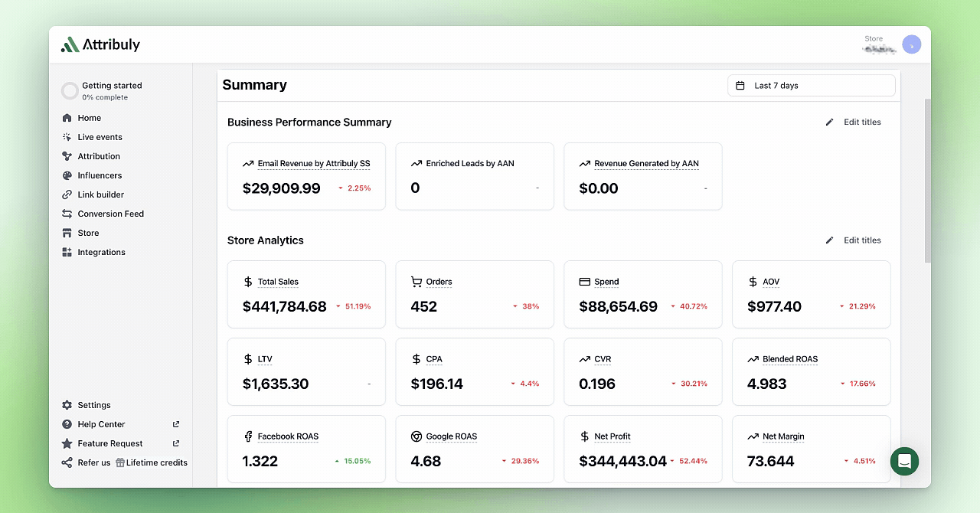Select the Total Sales metric card

(x=306, y=294)
